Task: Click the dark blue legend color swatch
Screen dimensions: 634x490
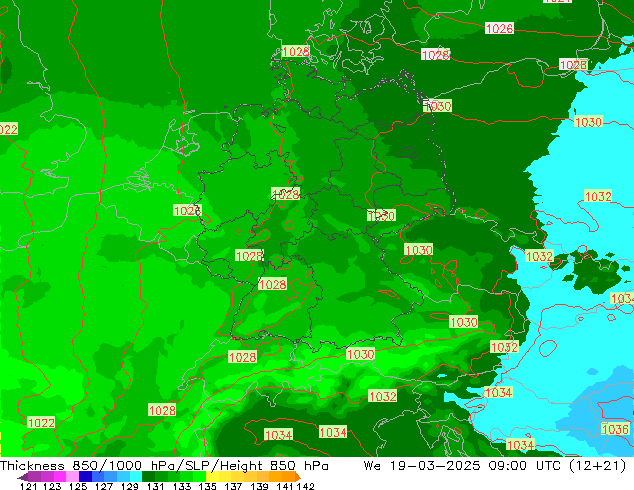Action: click(85, 476)
